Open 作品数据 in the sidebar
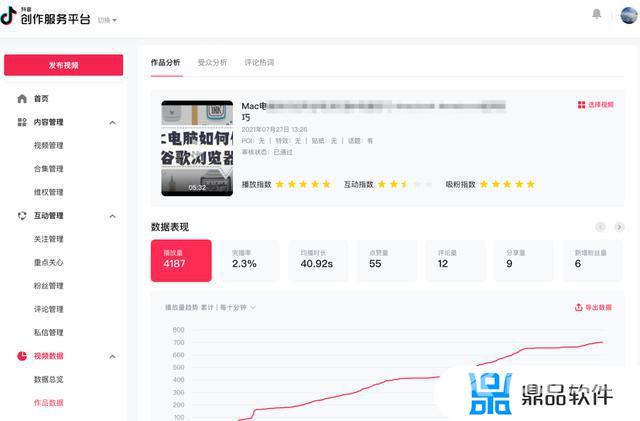640x421 pixels. [x=49, y=403]
